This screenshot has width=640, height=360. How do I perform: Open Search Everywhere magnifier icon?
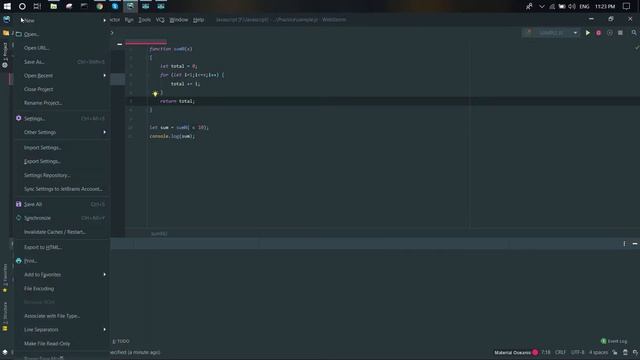click(x=634, y=33)
